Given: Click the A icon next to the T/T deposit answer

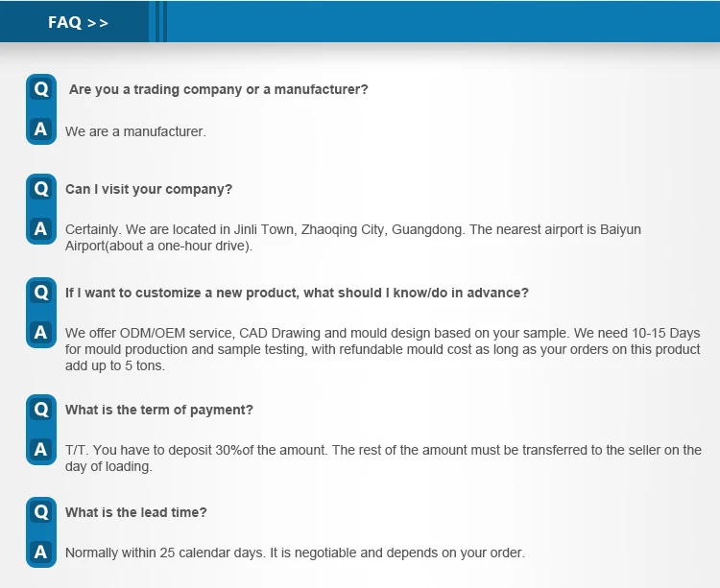Looking at the screenshot, I should 40,449.
